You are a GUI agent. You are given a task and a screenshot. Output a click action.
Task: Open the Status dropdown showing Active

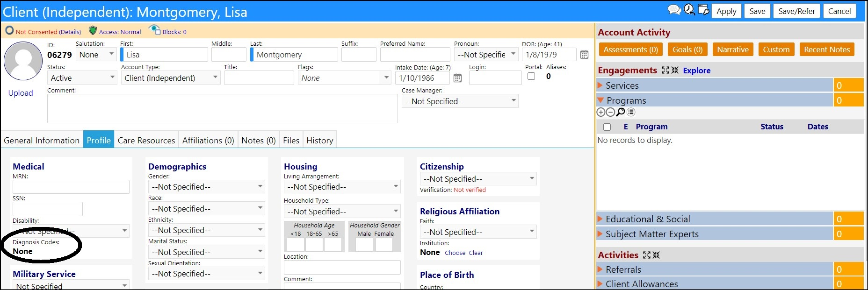(82, 78)
